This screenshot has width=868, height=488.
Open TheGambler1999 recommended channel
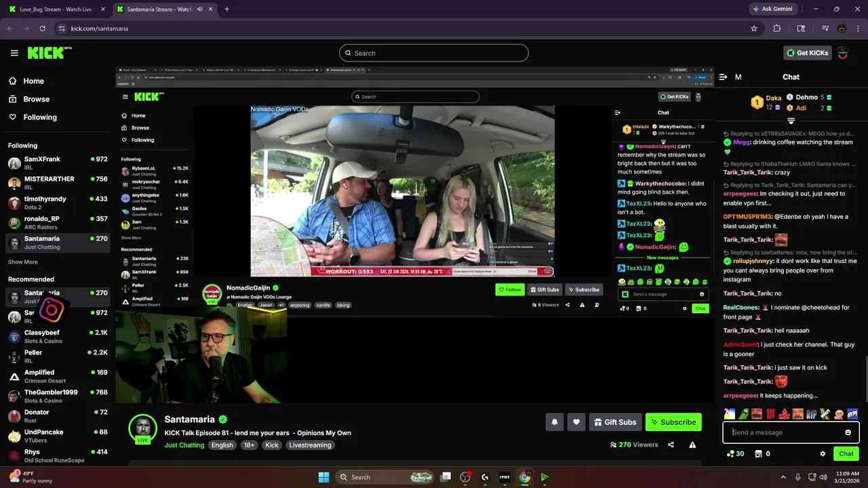[x=58, y=396]
